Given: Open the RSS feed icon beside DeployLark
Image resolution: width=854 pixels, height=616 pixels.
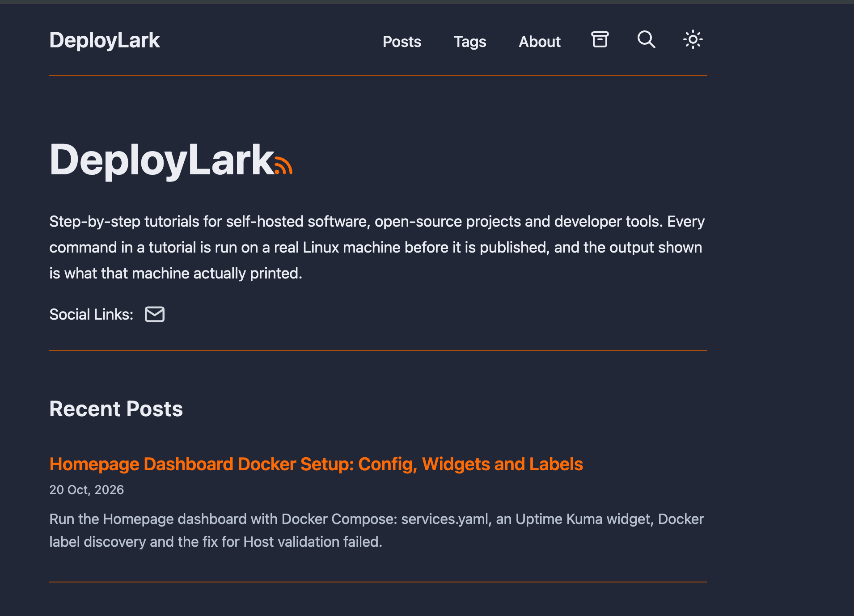Looking at the screenshot, I should coord(283,165).
